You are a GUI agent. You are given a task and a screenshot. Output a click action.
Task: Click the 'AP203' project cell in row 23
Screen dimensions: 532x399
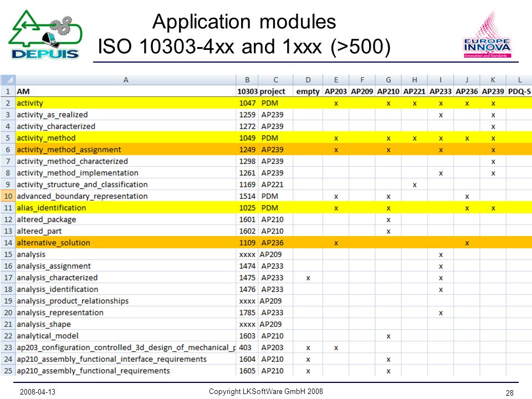tap(275, 347)
